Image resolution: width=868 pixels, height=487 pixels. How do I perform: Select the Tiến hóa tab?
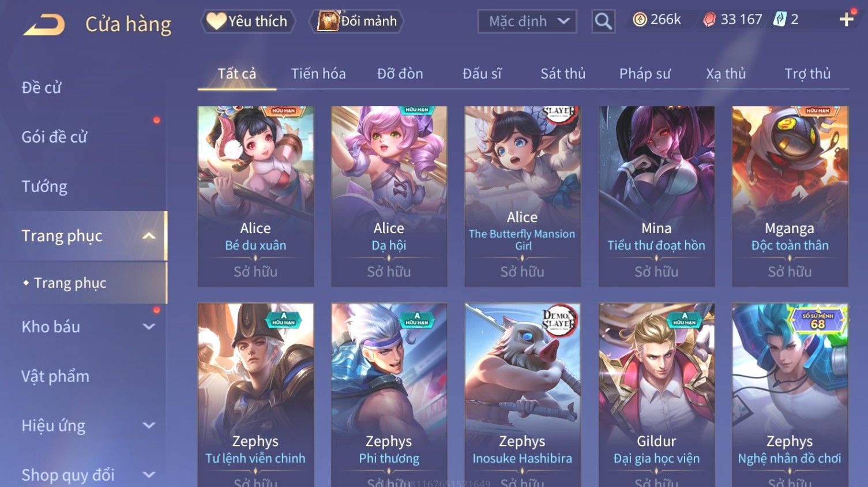coord(318,74)
